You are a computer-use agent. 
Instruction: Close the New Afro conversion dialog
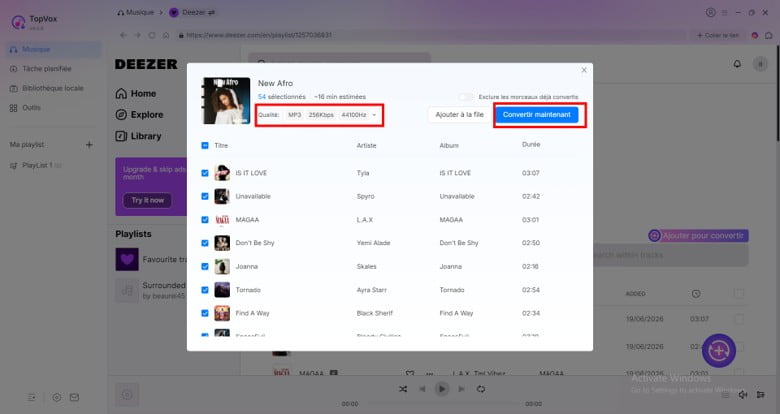pos(584,70)
